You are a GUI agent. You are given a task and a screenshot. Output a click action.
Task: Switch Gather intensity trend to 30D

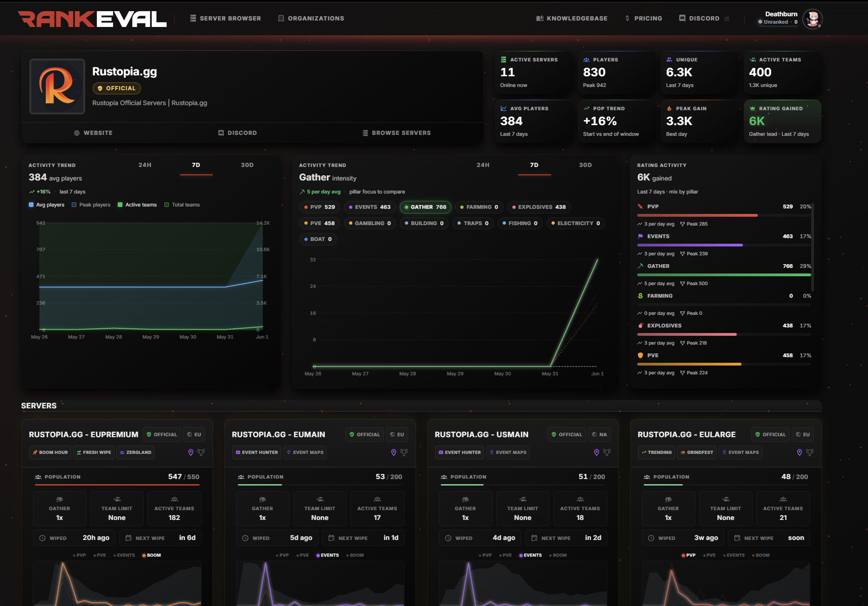coord(585,165)
